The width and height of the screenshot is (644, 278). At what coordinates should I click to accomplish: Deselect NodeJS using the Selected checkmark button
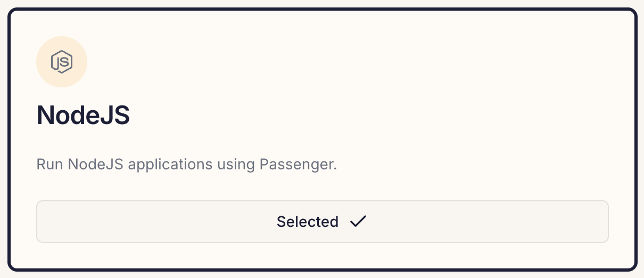pyautogui.click(x=322, y=222)
